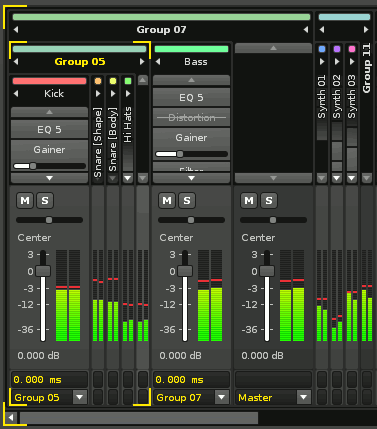This screenshot has width=377, height=429.
Task: Click the Bass panning slider
Action: tap(191, 220)
